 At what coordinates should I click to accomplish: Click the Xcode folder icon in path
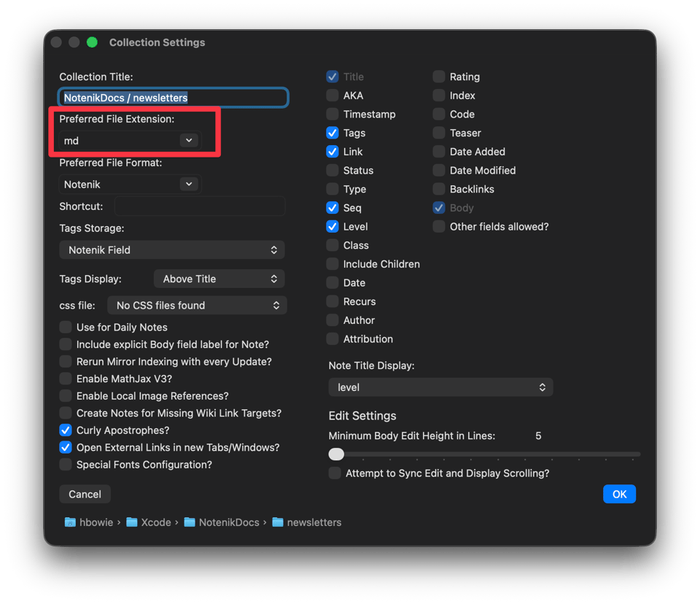coord(132,522)
